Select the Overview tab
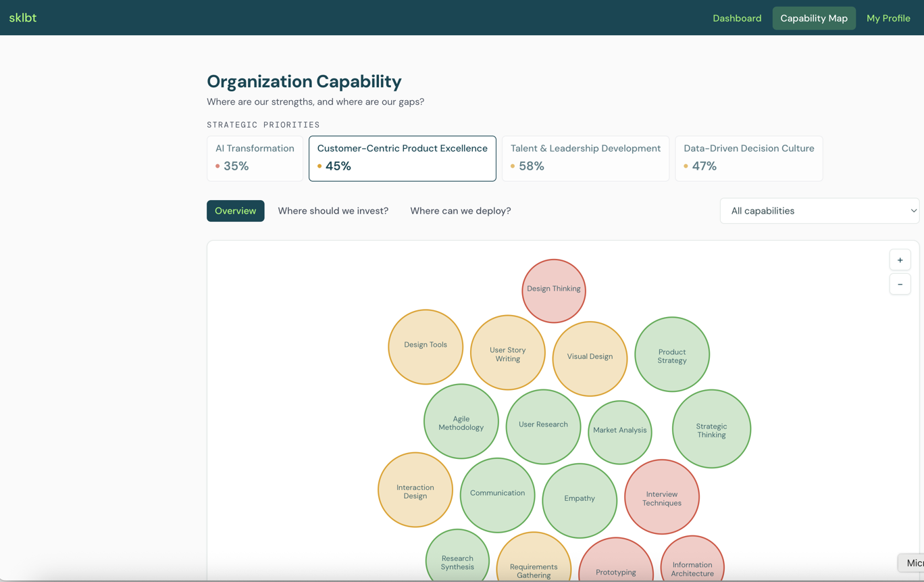The image size is (924, 582). 235,211
